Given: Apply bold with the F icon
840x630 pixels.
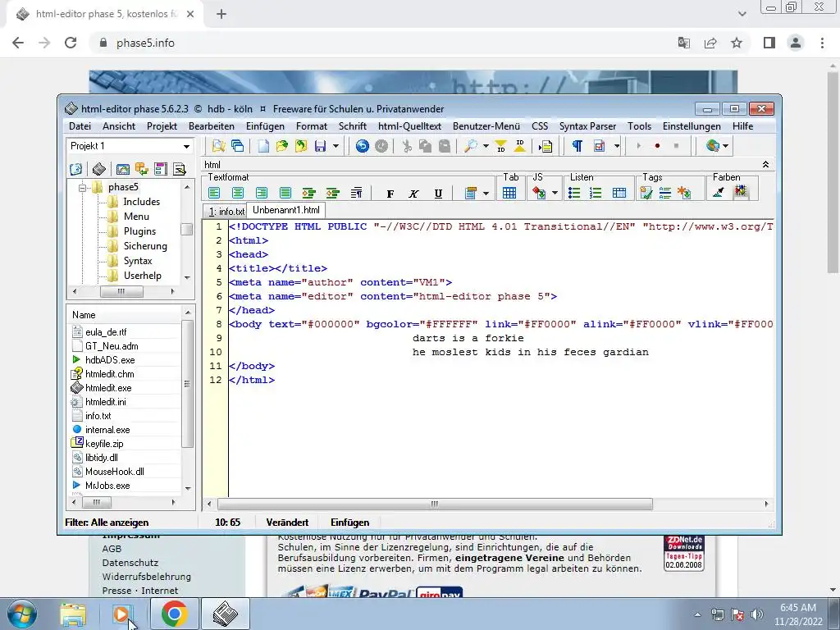Looking at the screenshot, I should pyautogui.click(x=390, y=194).
